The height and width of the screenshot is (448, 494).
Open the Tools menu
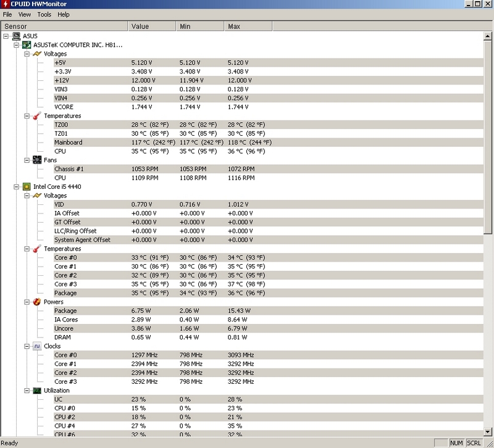[44, 14]
